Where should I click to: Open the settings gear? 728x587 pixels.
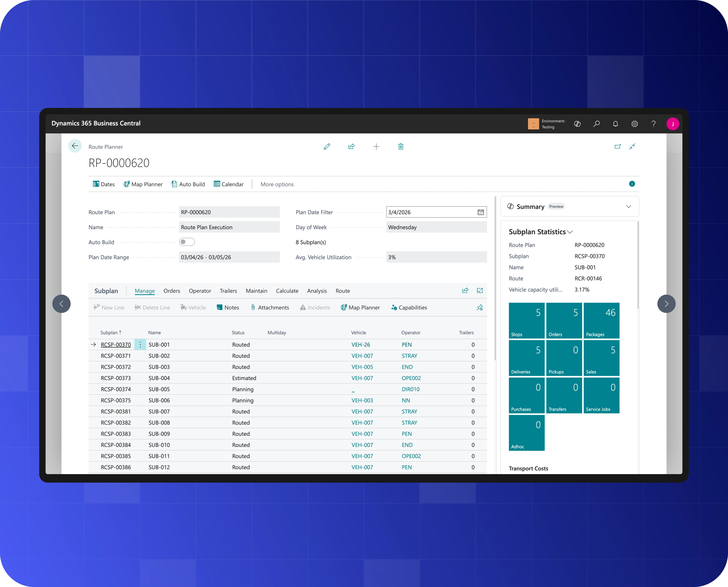click(635, 124)
